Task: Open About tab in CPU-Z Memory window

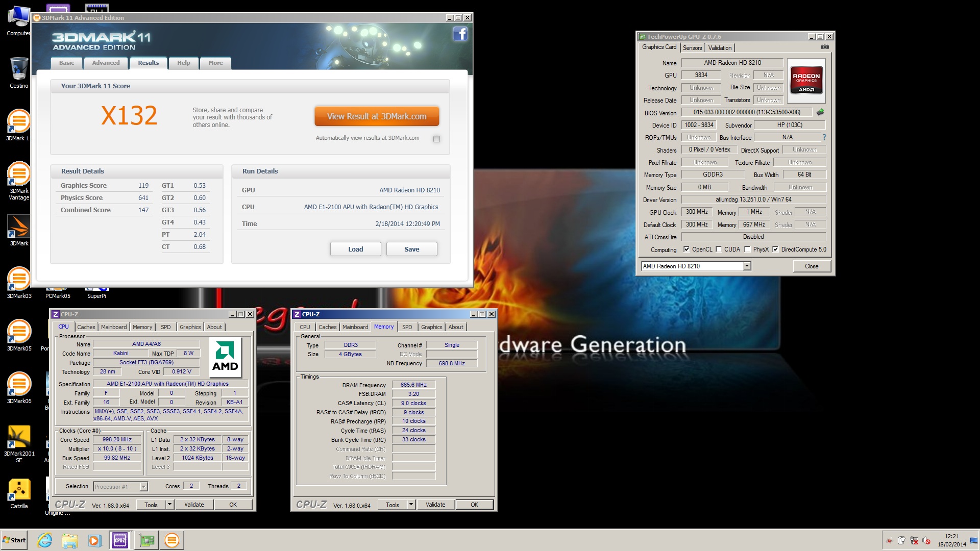Action: [455, 327]
